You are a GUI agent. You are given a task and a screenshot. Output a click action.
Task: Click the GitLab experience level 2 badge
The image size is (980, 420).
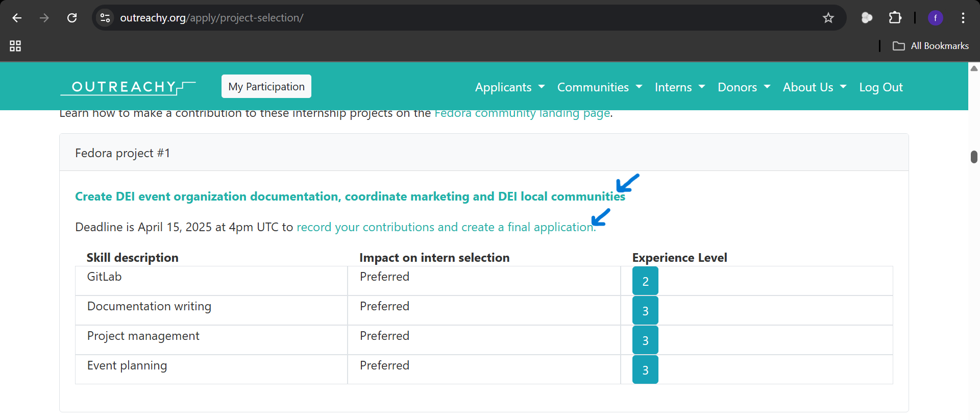pyautogui.click(x=645, y=281)
